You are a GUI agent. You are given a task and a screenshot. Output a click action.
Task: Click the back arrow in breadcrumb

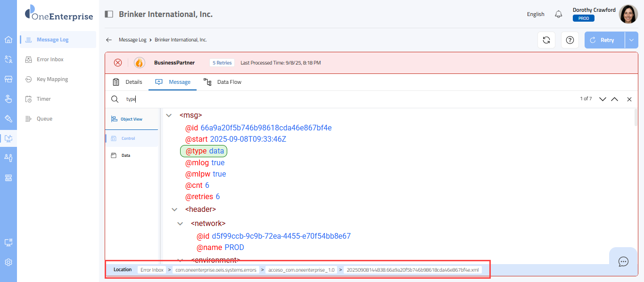point(109,40)
